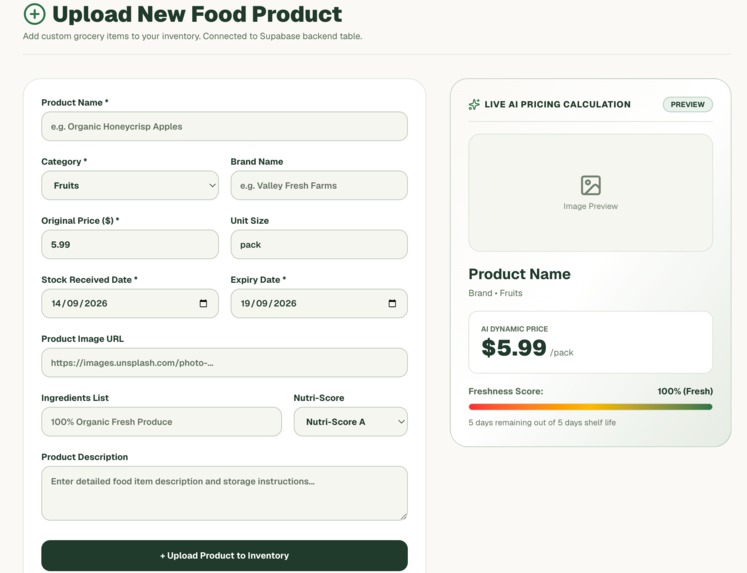This screenshot has width=747, height=573.
Task: Click the plus circle icon beside page title
Action: [x=34, y=14]
